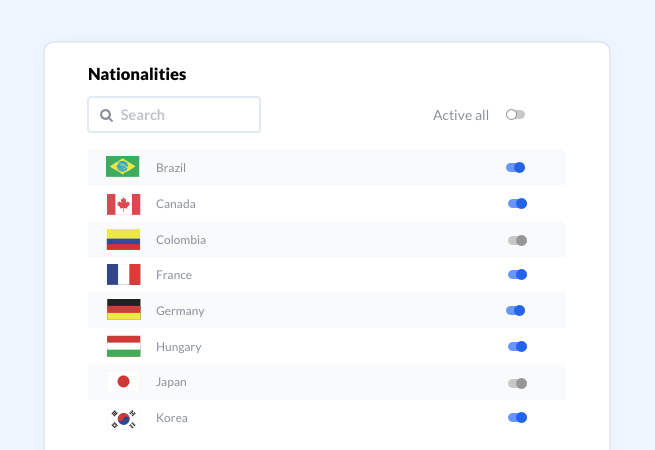Screen dimensions: 655x450
Task: Disable the Korea toggle
Action: click(x=517, y=417)
